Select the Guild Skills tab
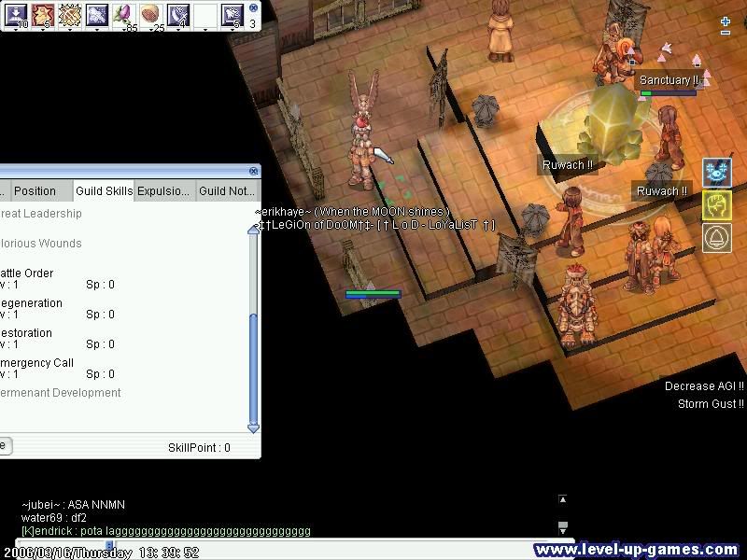Viewport: 747px width, 560px height. point(104,191)
